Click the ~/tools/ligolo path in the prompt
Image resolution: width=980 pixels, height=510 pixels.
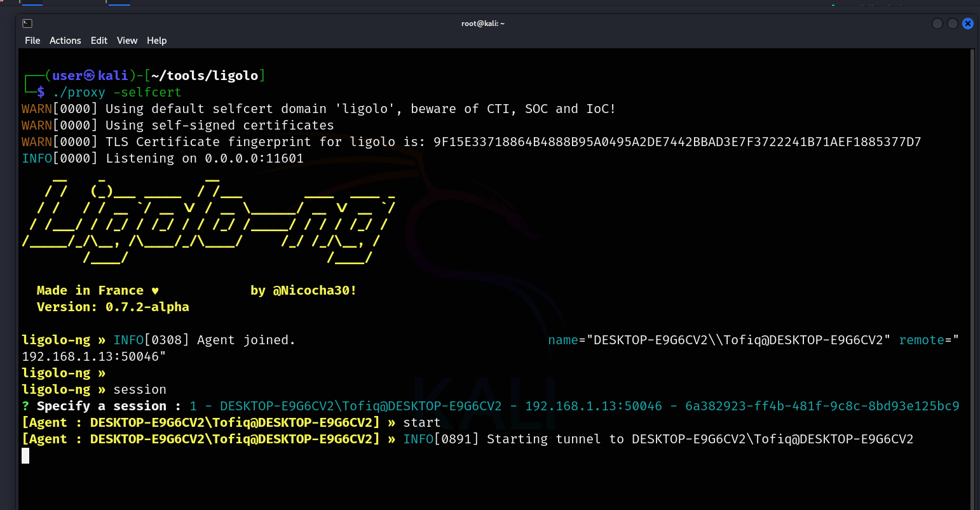click(205, 76)
